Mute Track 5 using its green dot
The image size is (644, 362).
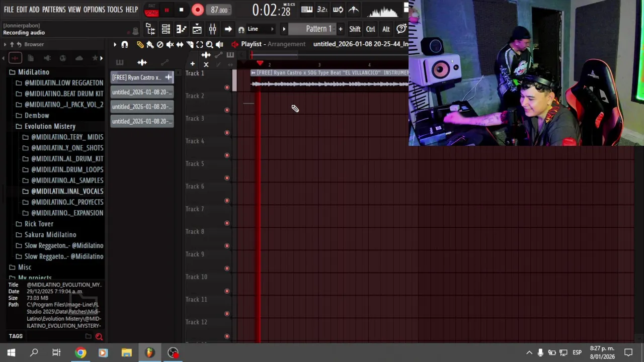click(x=227, y=178)
